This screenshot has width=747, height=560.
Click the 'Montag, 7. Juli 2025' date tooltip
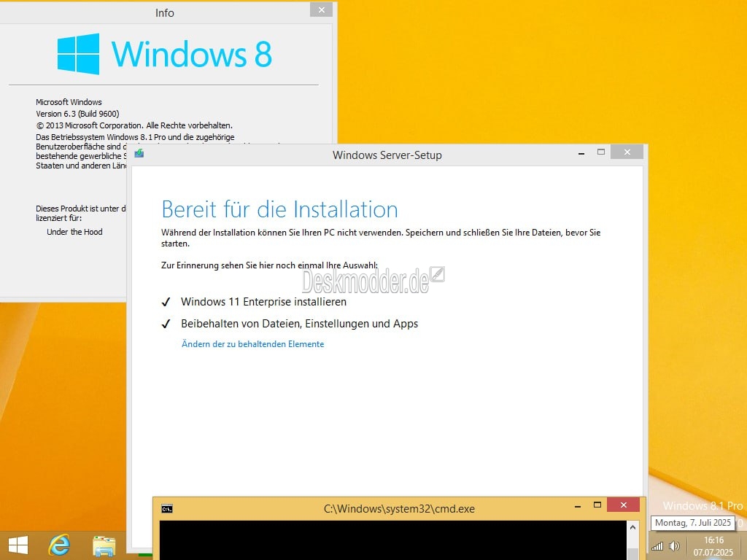pos(693,522)
